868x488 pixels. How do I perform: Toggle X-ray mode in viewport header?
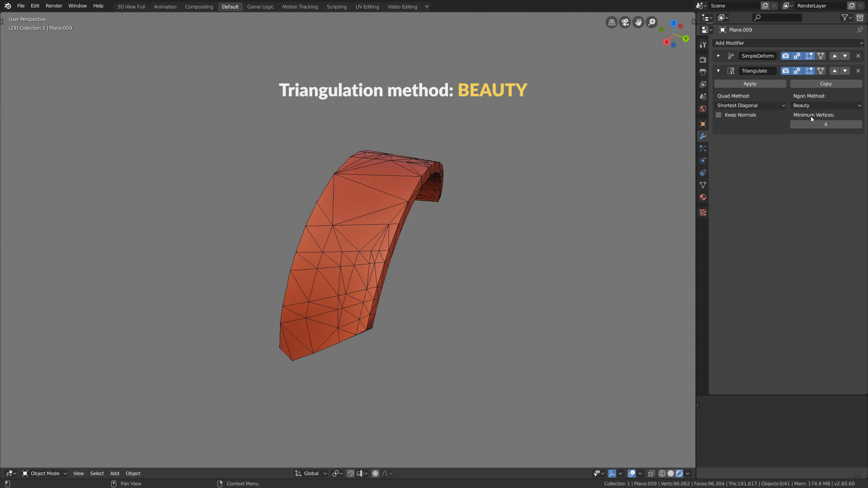pos(651,473)
